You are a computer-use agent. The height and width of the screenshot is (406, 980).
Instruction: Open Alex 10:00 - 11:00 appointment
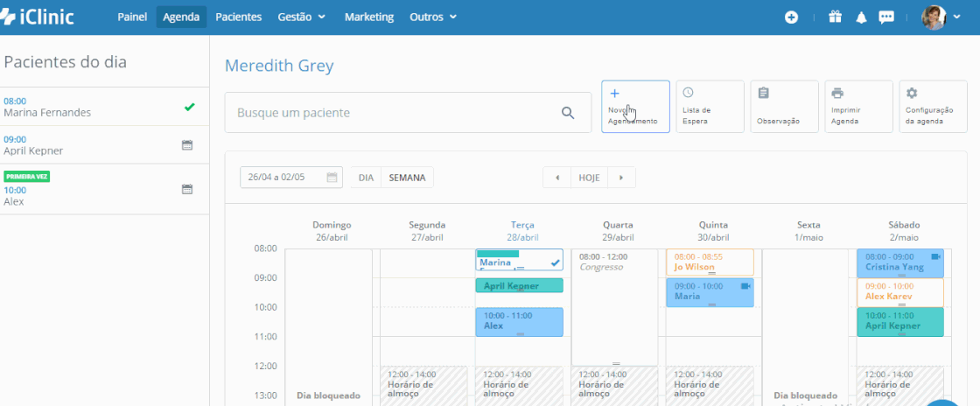click(x=519, y=322)
